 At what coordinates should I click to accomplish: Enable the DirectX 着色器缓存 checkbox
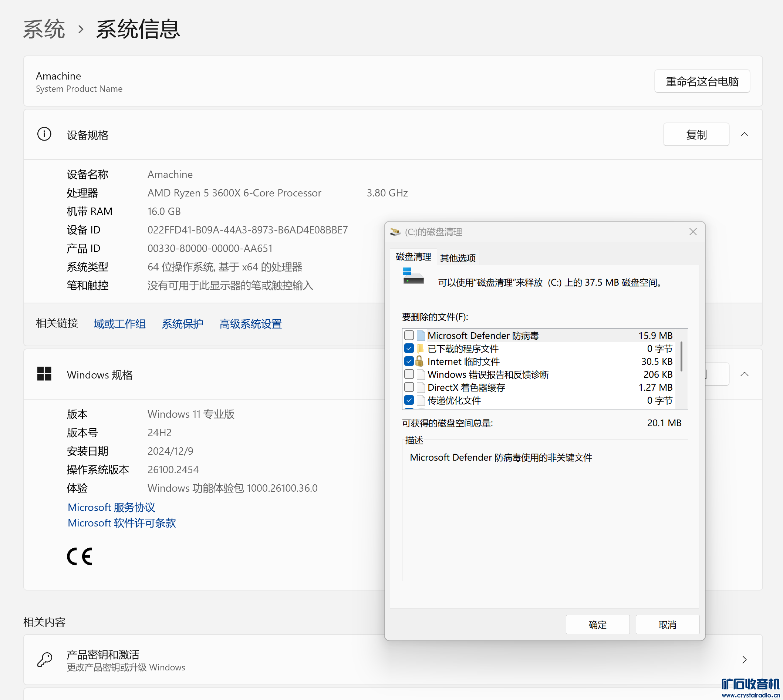tap(409, 387)
